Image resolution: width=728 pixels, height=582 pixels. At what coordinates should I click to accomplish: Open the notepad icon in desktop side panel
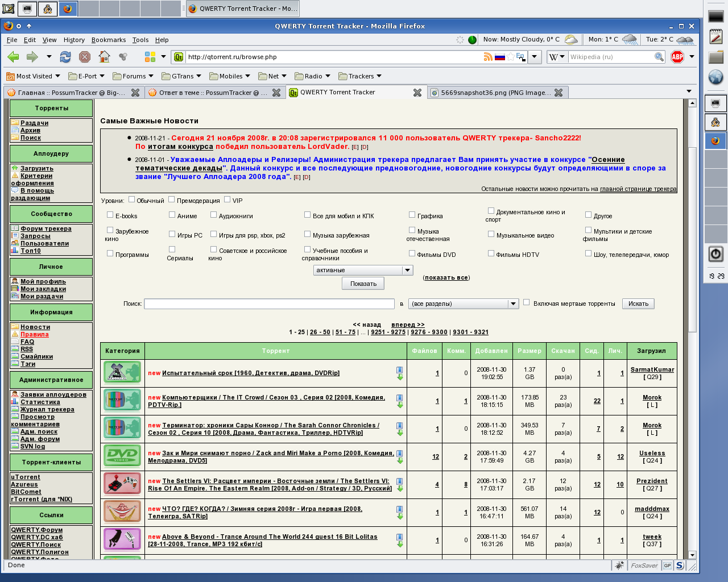coord(715,38)
